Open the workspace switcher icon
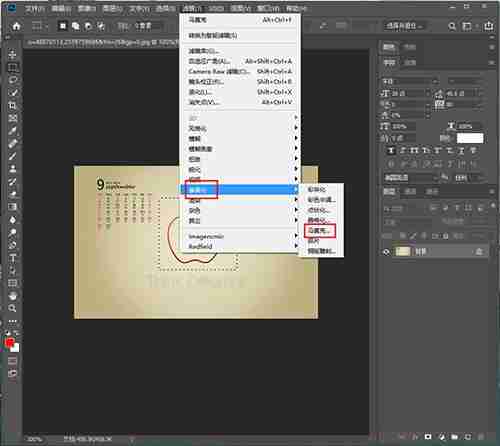This screenshot has height=446, width=500. [x=467, y=26]
